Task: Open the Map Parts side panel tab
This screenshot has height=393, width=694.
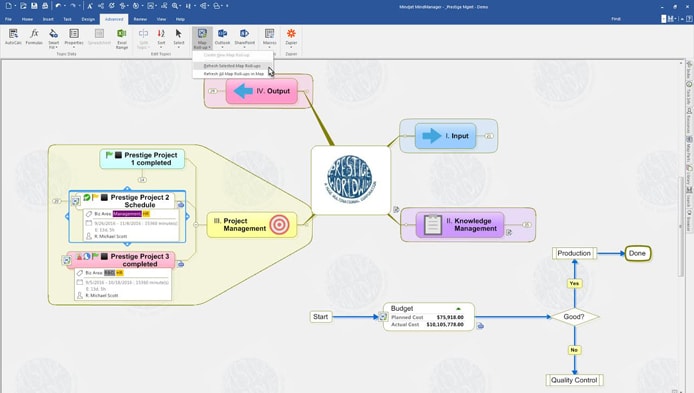Action: coord(689,150)
